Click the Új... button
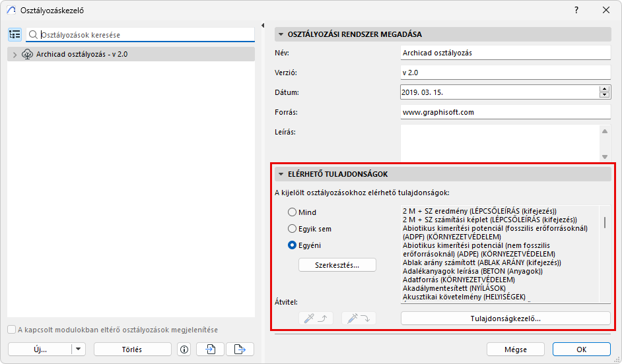The width and height of the screenshot is (622, 364). [x=40, y=349]
